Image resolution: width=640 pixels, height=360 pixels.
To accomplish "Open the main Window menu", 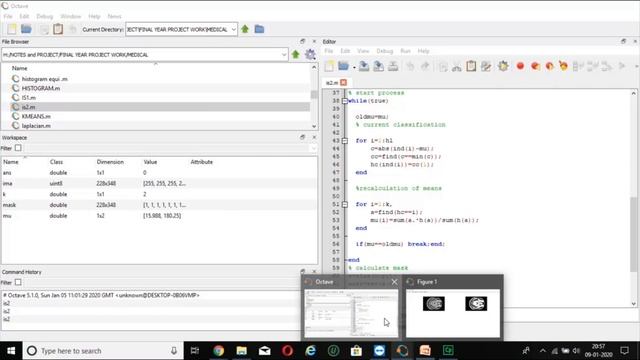I will pyautogui.click(x=71, y=16).
